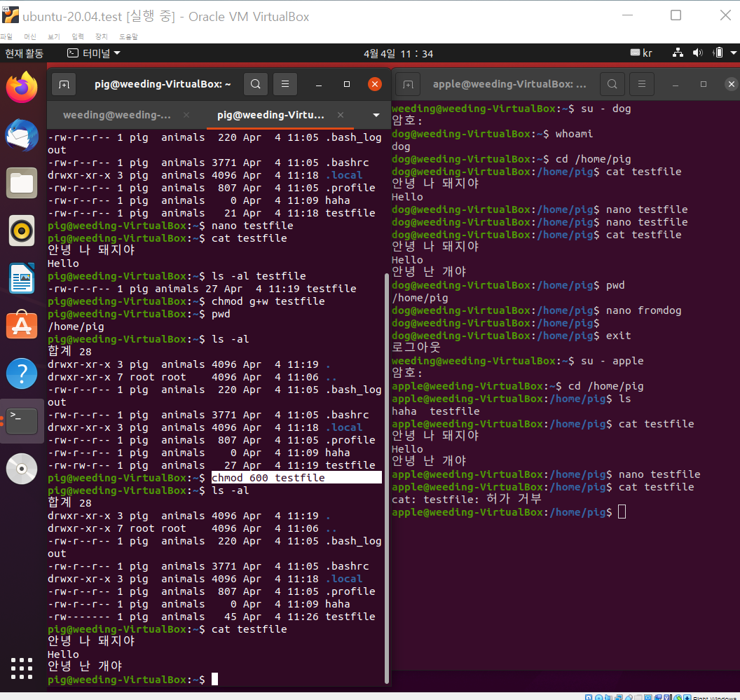Open the Files manager dock icon
740x700 pixels.
(x=22, y=183)
